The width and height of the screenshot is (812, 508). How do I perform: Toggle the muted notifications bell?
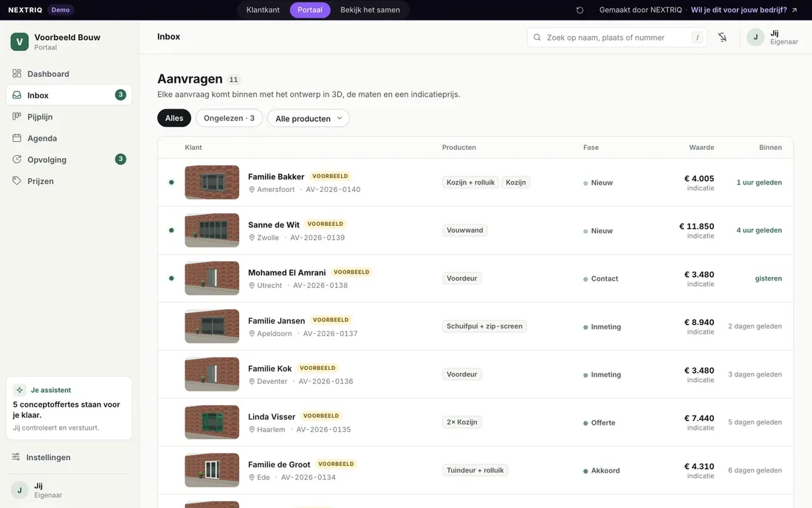click(723, 37)
